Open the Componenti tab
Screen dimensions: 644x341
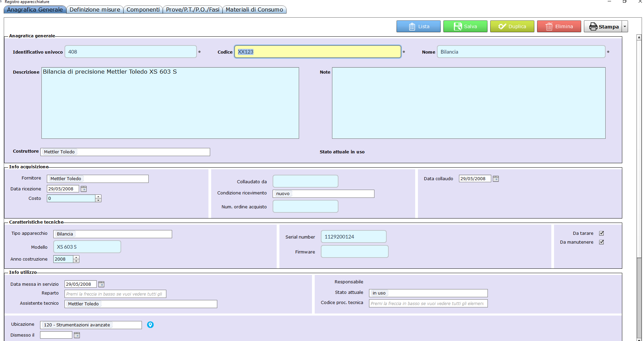point(143,10)
